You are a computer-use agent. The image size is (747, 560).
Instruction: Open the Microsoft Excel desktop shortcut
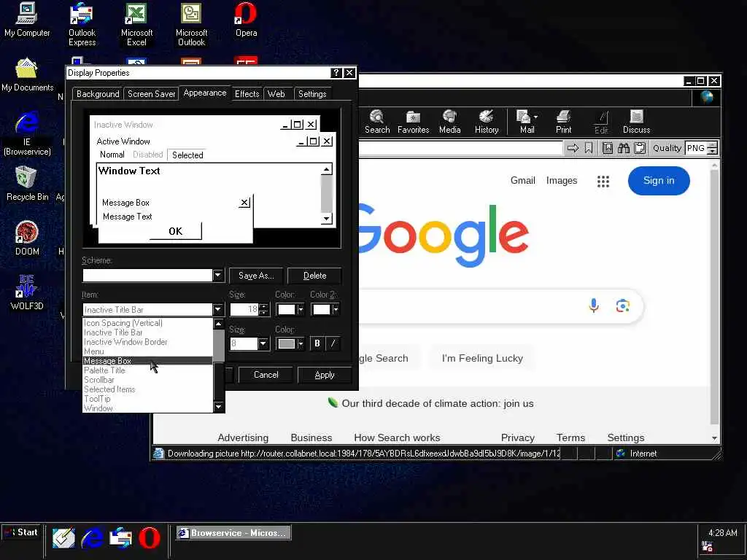click(x=136, y=25)
